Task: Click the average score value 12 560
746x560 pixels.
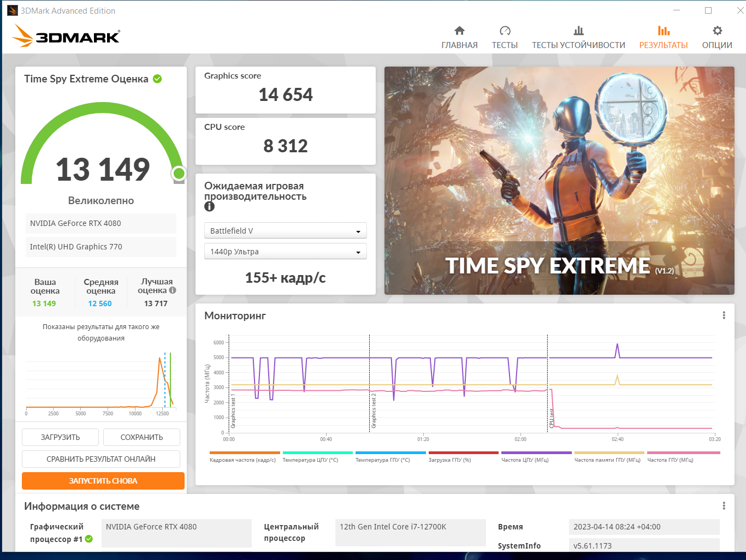Action: pos(100,303)
